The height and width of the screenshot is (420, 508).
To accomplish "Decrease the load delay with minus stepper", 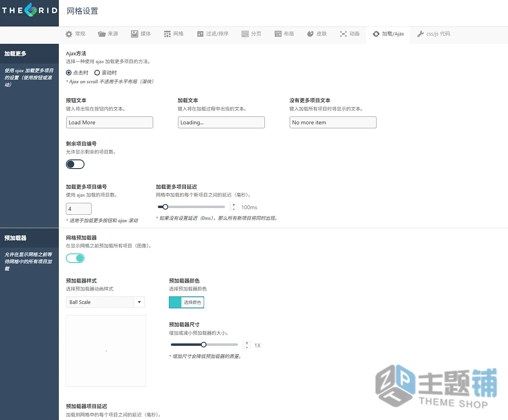I will tap(234, 209).
